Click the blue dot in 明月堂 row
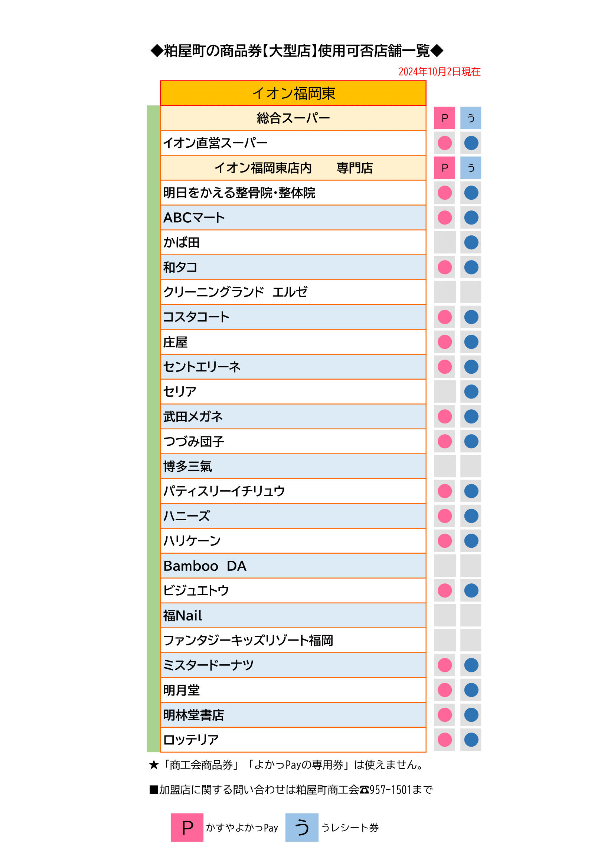The width and height of the screenshot is (614, 868). 471,690
